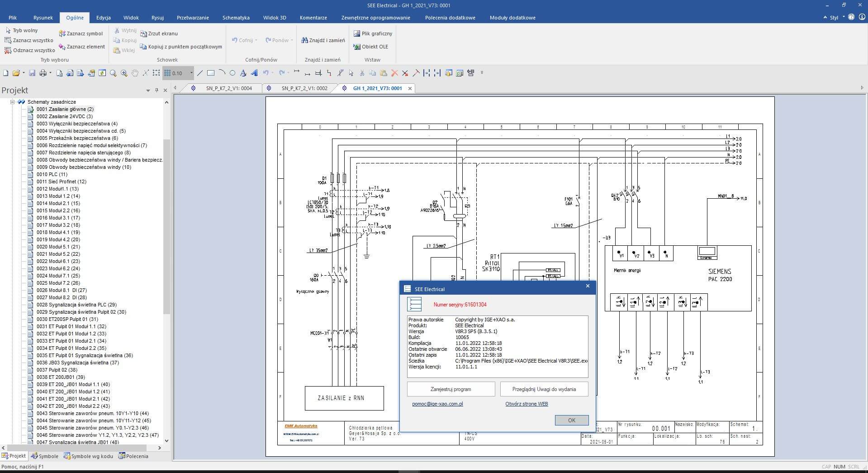
Task: Open the Schematyka ribbon tab
Action: (x=236, y=18)
